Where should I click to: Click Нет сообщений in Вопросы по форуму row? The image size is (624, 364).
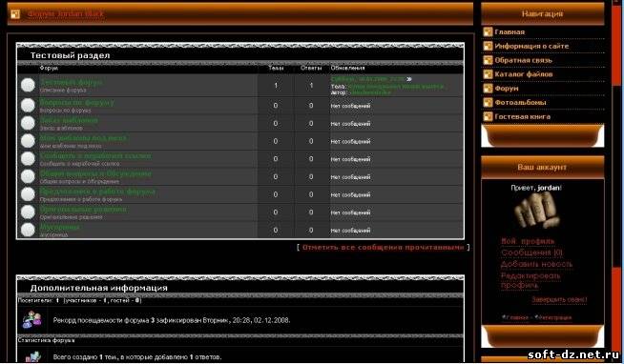350,106
